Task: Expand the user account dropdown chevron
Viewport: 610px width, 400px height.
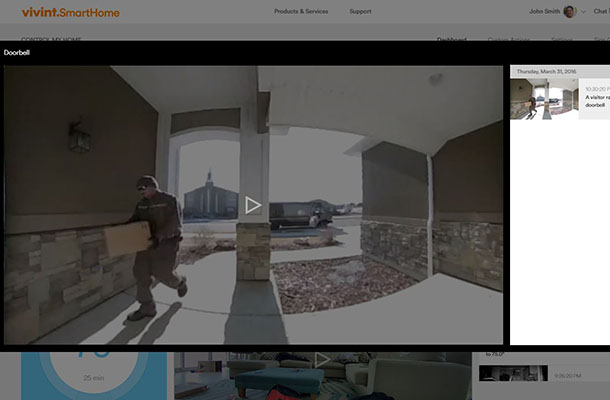Action: pos(583,12)
